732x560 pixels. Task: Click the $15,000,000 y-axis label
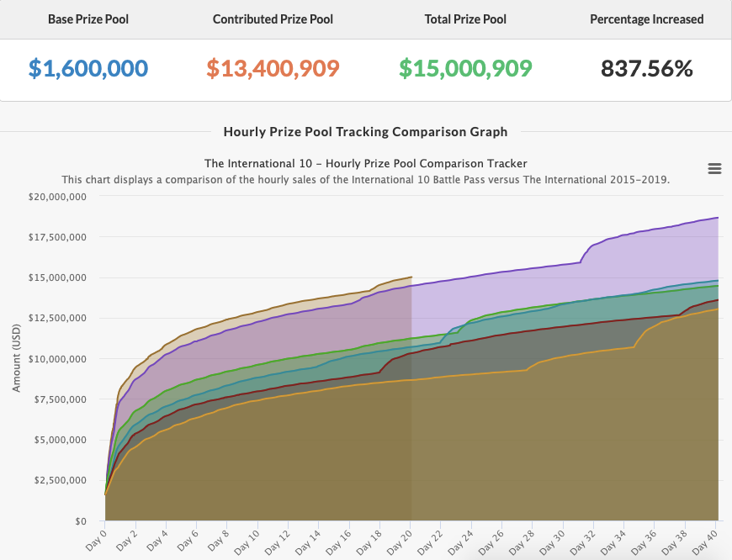[x=57, y=277]
